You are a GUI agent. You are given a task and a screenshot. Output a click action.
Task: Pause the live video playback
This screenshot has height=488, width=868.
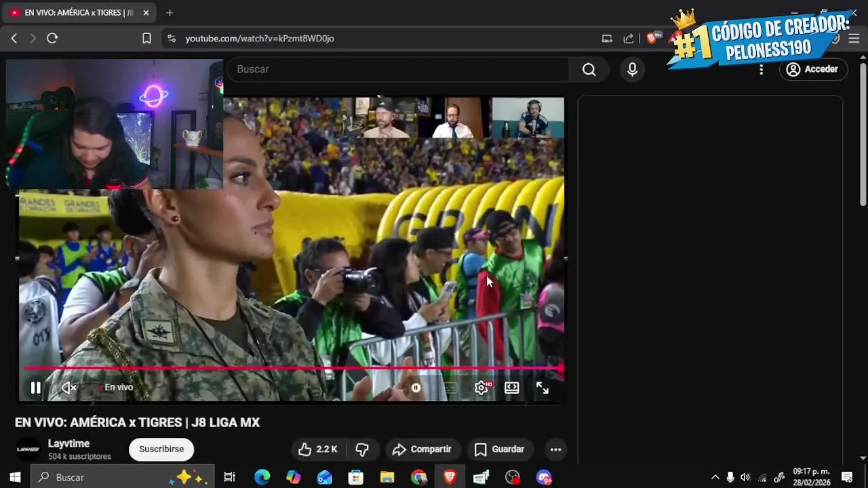pos(35,388)
